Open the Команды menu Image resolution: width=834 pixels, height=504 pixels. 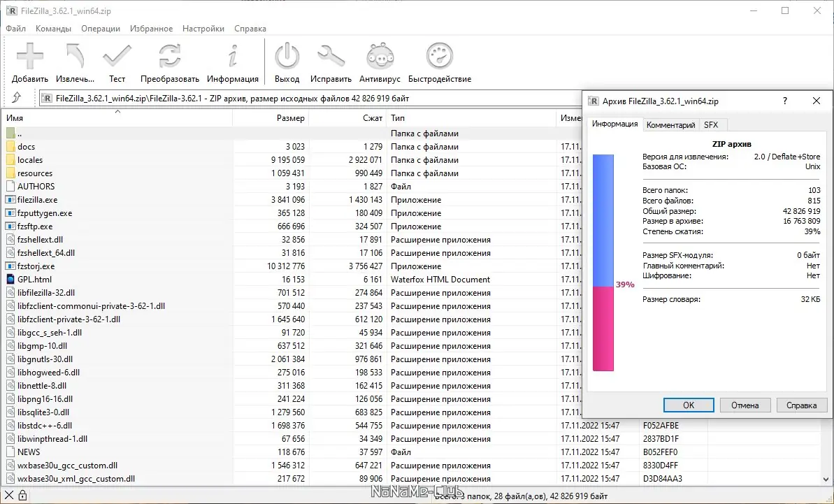coord(53,29)
